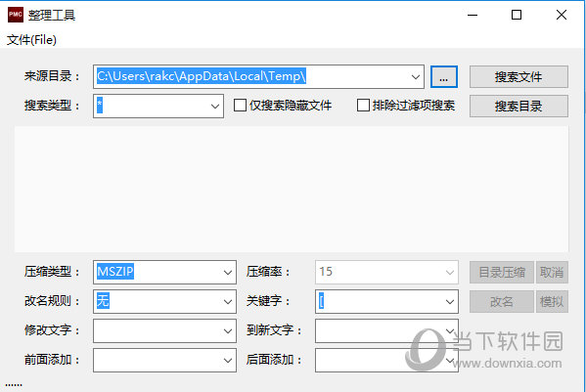Click the 取消 button
The height and width of the screenshot is (392, 586).
[x=552, y=272]
